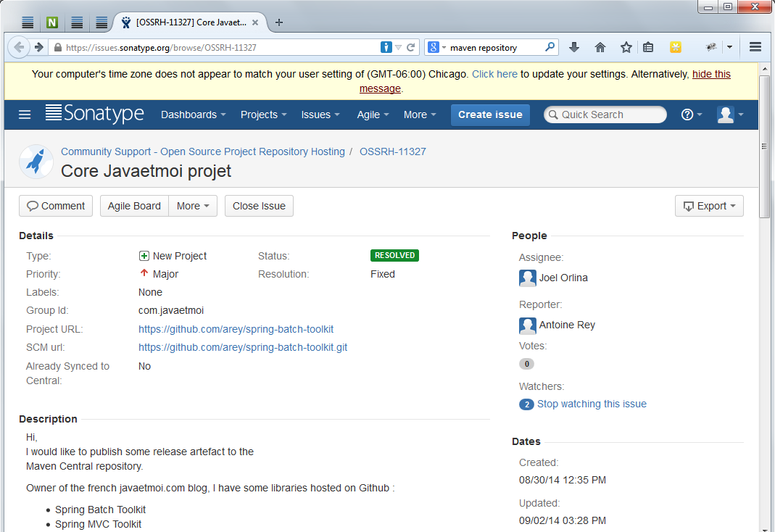Go to the browser home page icon

pyautogui.click(x=600, y=47)
